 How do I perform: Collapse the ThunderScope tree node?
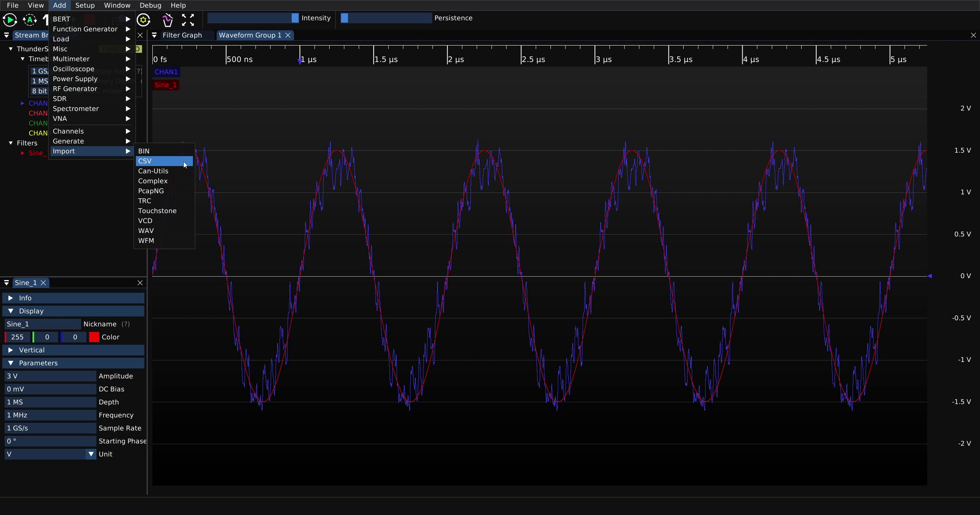pos(11,49)
